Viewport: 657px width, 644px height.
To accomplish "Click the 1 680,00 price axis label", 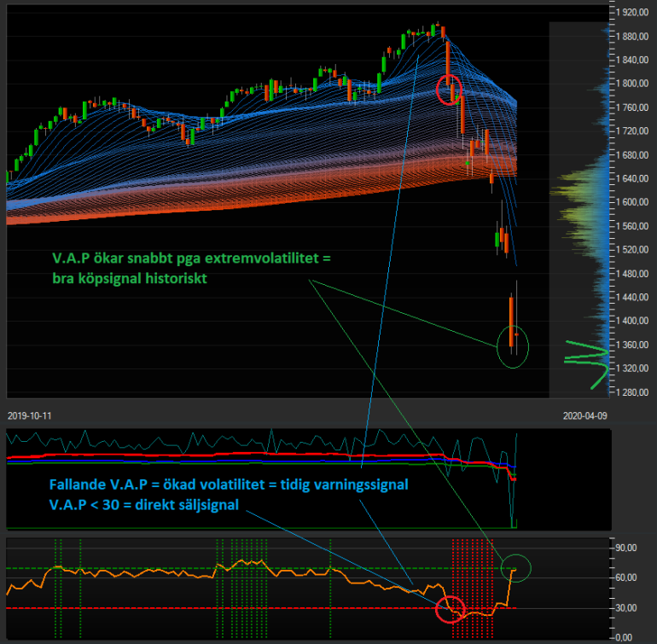I will (x=632, y=155).
